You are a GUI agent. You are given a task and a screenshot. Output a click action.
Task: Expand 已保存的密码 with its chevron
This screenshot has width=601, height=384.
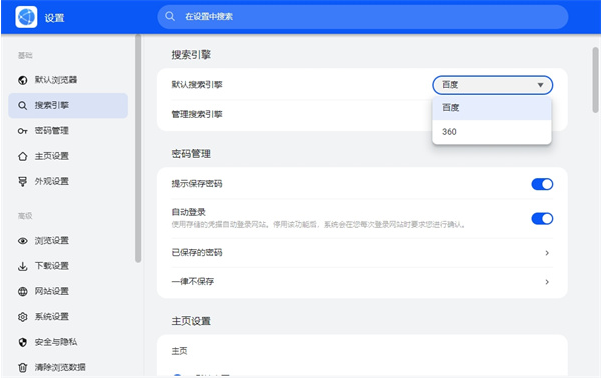pos(547,253)
